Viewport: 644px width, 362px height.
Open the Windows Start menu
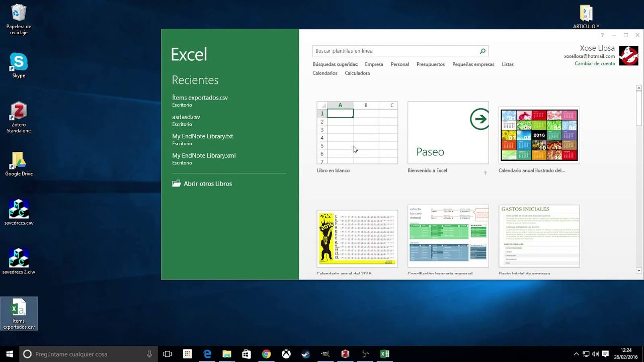(9, 354)
